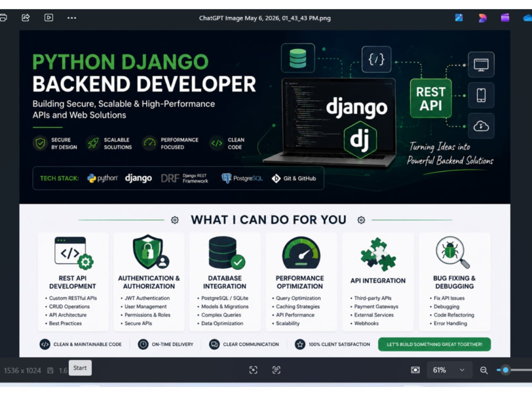Click the code window gear illustration
The image size is (532, 399).
tap(73, 253)
